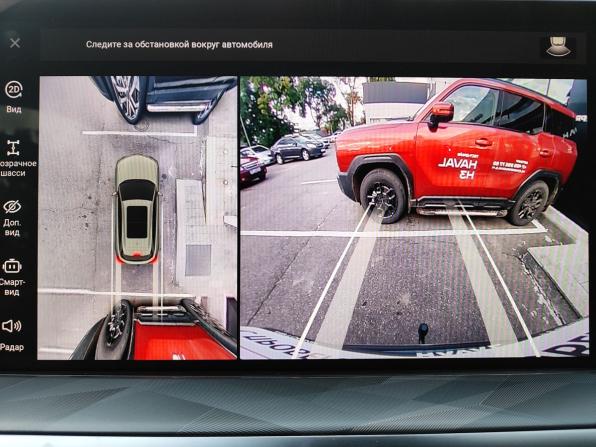596x447 pixels.
Task: Activate the Smart-view robot icon
Action: (x=12, y=266)
